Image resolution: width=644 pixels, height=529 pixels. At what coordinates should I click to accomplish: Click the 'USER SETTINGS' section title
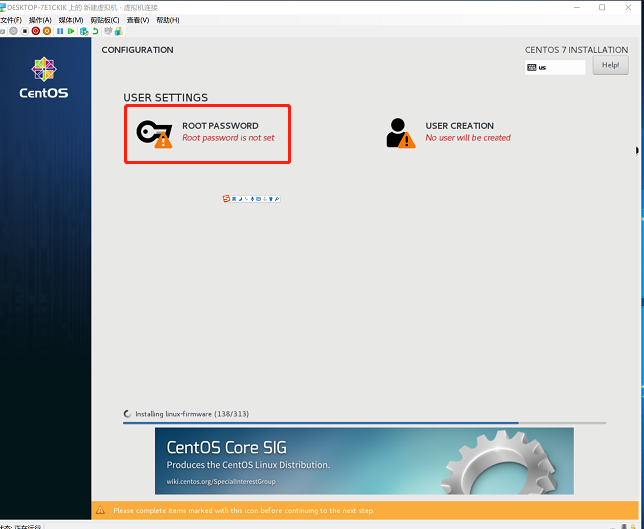(166, 97)
